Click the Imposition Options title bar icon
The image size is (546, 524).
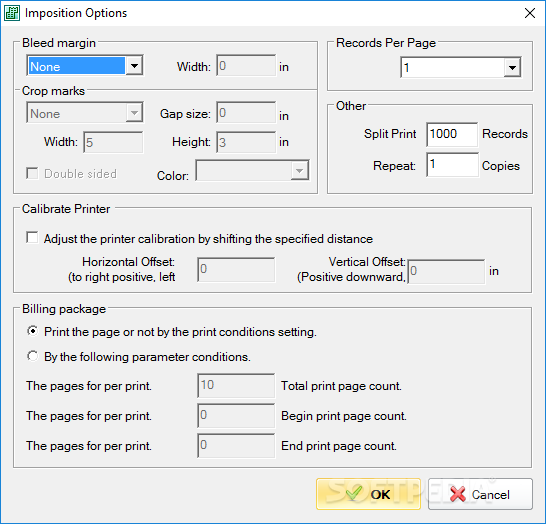tap(12, 13)
